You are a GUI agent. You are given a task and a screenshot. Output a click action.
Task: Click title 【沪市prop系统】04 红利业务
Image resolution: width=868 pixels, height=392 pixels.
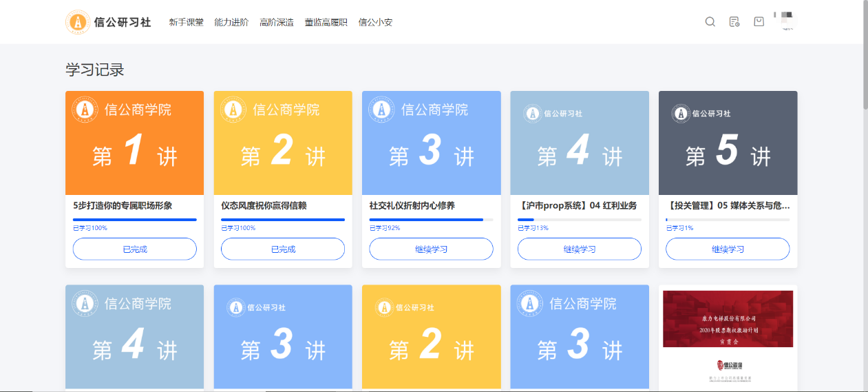tap(577, 205)
